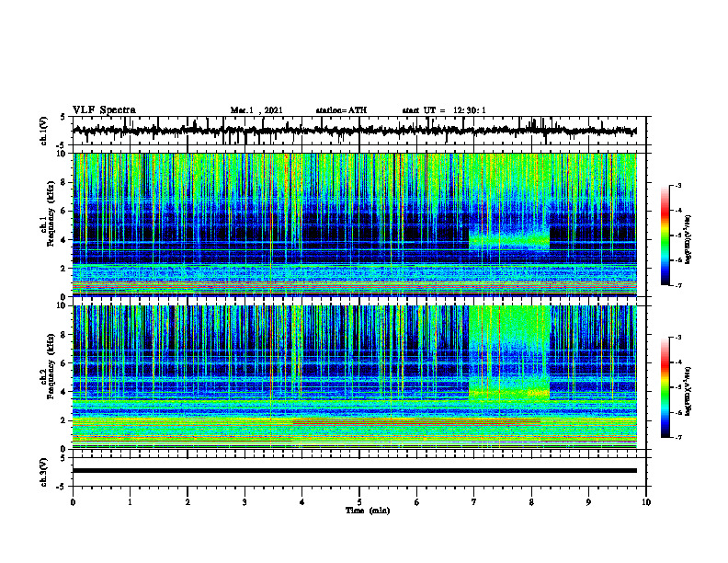Click the "Time (min)" x-axis label
728x563 pixels.
point(368,511)
